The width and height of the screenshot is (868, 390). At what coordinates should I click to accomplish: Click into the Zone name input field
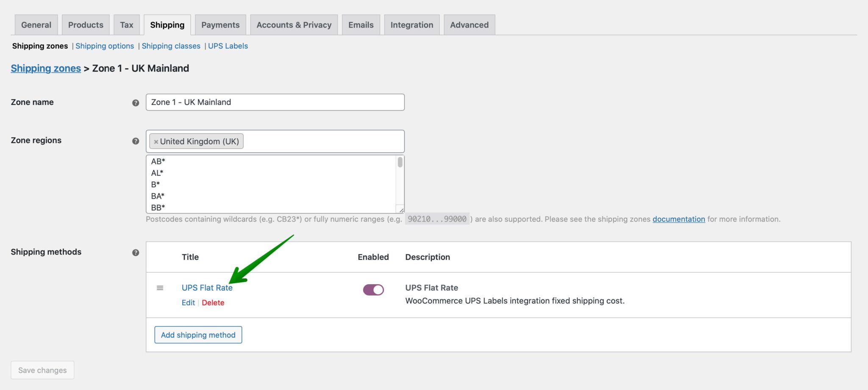(275, 102)
